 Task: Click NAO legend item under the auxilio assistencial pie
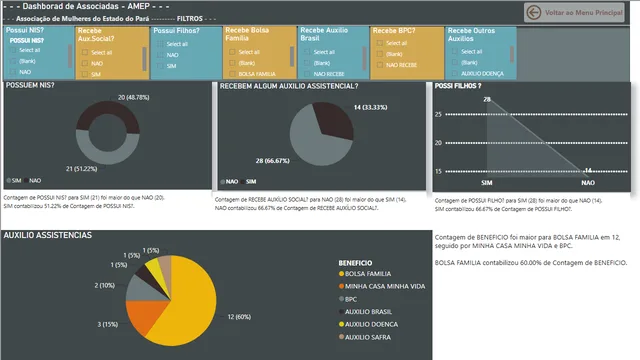[229, 182]
